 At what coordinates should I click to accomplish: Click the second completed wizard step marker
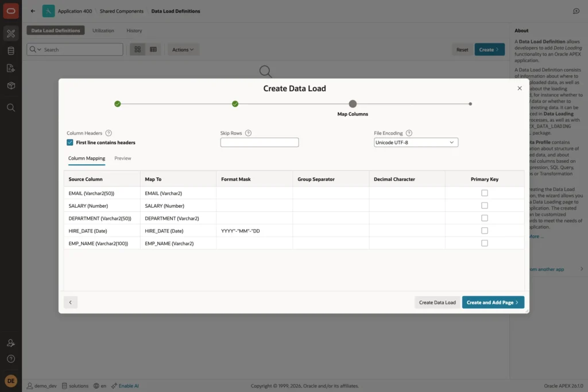pyautogui.click(x=235, y=104)
